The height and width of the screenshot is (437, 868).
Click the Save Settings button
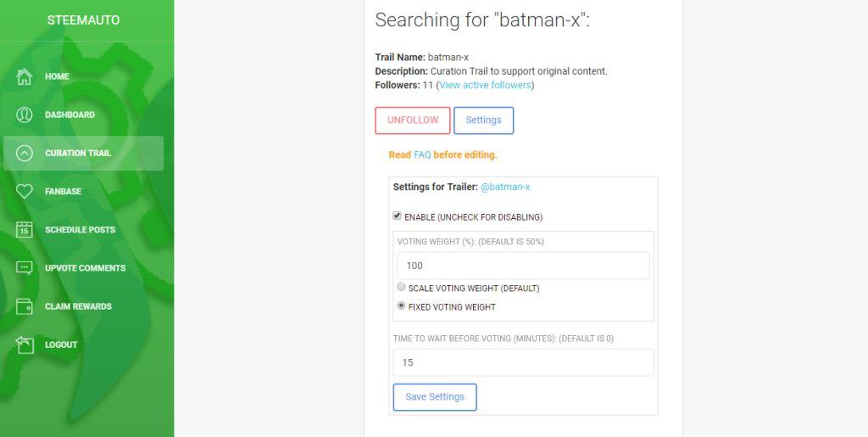pos(435,397)
